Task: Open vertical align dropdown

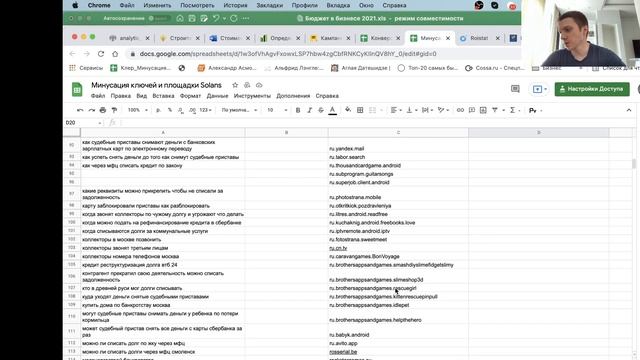Action: click(x=411, y=110)
